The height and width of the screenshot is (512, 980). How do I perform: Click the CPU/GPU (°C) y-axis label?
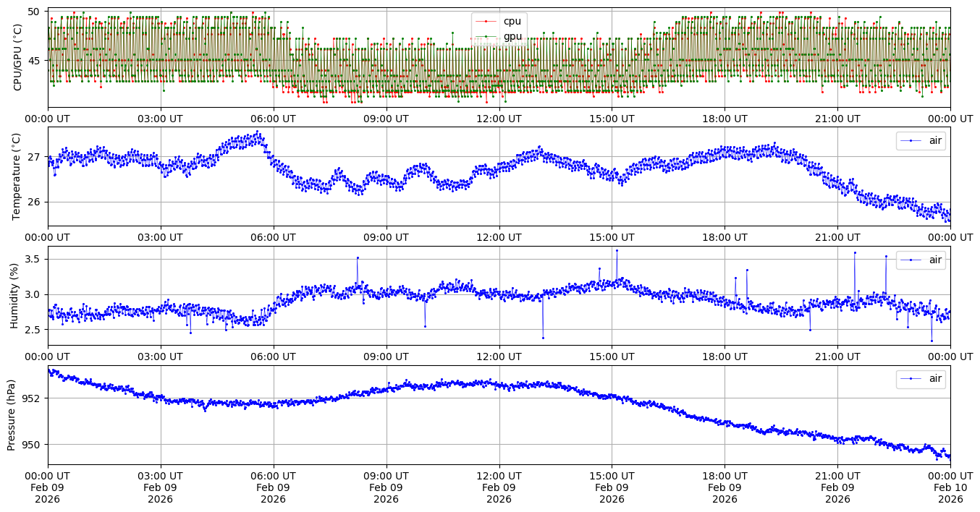(x=17, y=58)
